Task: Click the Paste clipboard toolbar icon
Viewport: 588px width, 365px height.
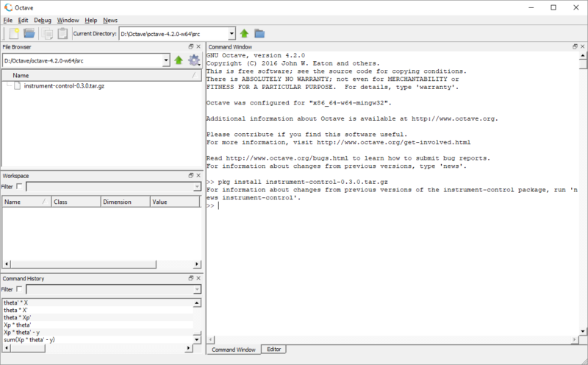Action: point(62,33)
